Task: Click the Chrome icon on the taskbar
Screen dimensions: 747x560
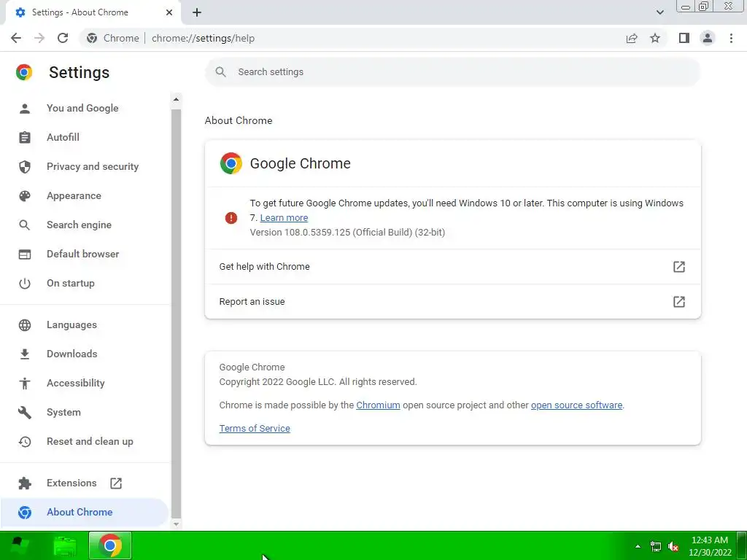Action: 110,545
